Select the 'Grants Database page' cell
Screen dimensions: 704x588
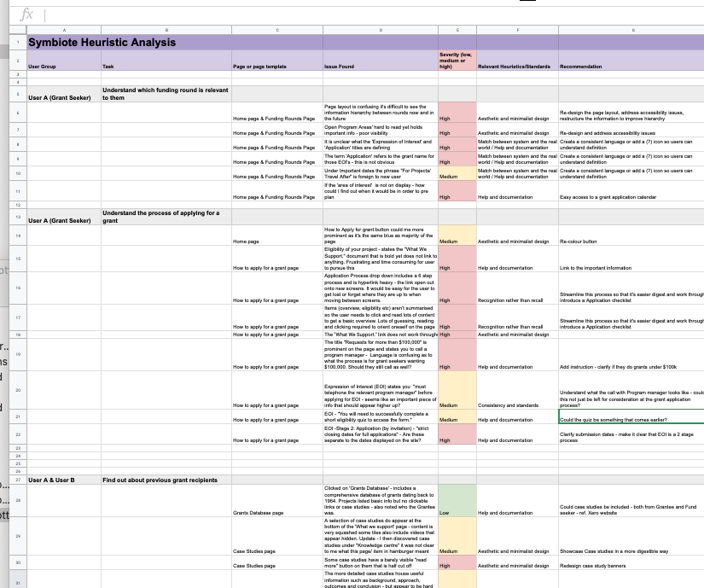tap(277, 500)
